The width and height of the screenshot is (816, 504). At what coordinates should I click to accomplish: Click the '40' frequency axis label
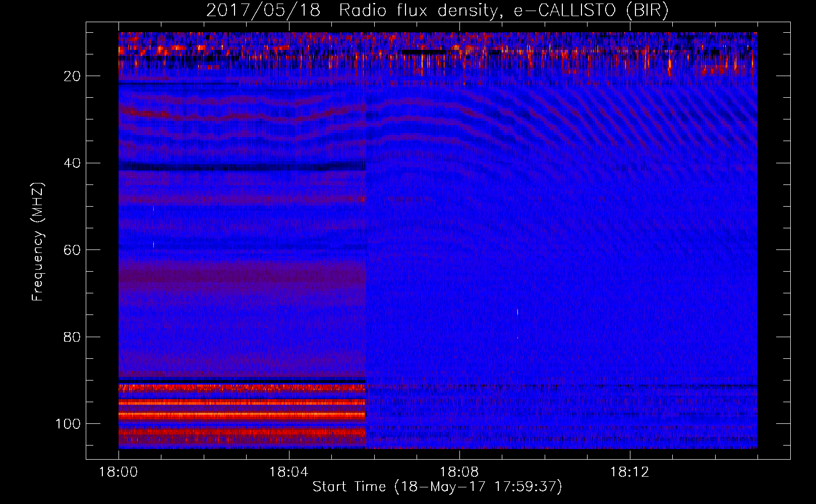coord(73,163)
